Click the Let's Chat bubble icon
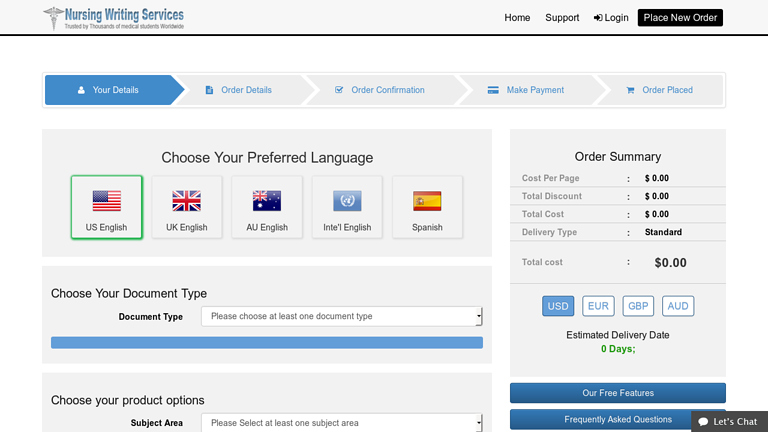768x432 pixels. [704, 422]
